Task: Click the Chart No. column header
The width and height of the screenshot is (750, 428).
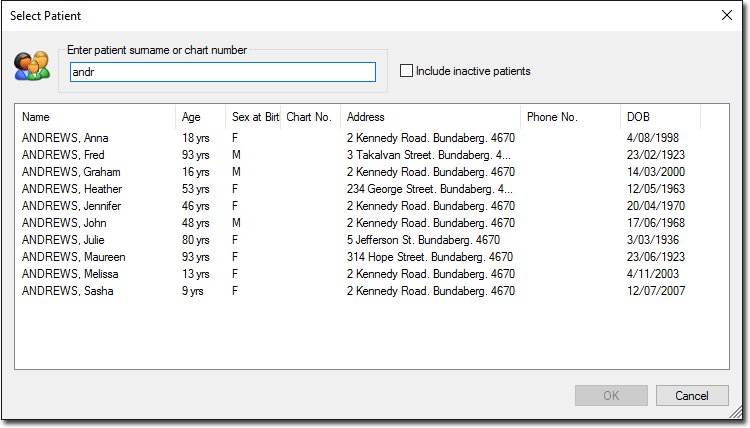Action: [310, 117]
